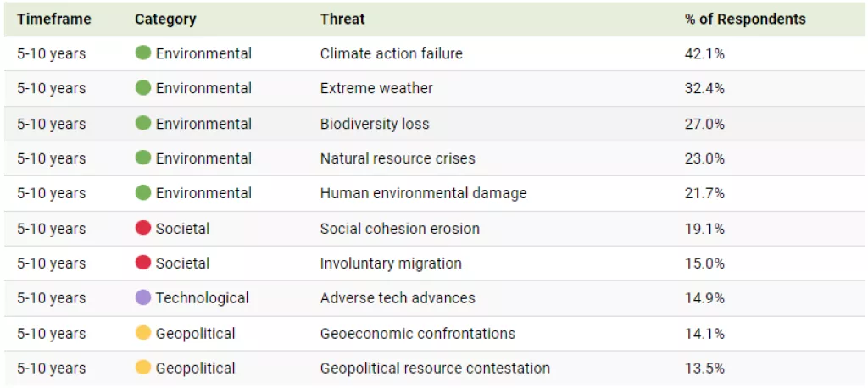Click red dot in Social cohesion erosion row
Screen dimensions: 868x388
143,229
